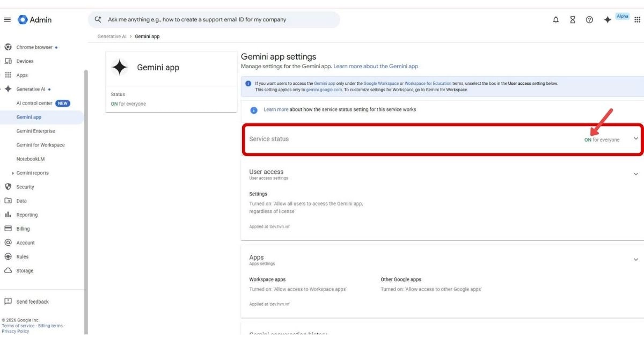
Task: Click the info icon beside Learn more
Action: [254, 110]
